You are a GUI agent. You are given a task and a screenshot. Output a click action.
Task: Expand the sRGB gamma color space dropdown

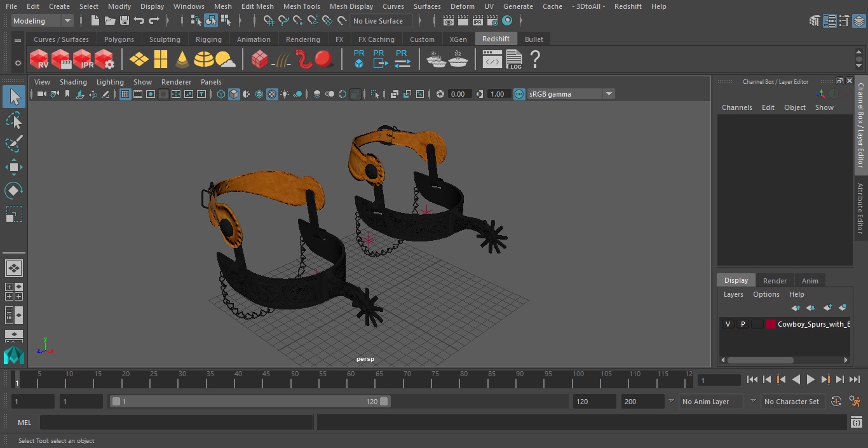[x=608, y=94]
